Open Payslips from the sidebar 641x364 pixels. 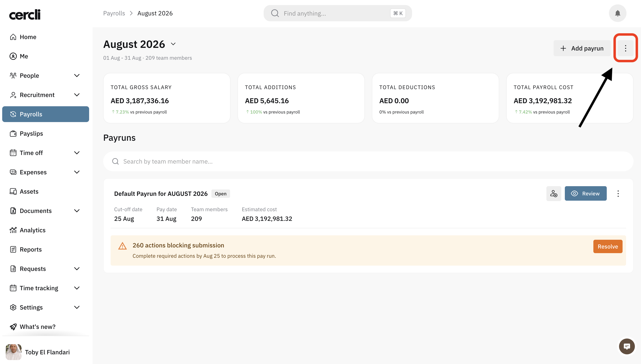(x=45, y=133)
